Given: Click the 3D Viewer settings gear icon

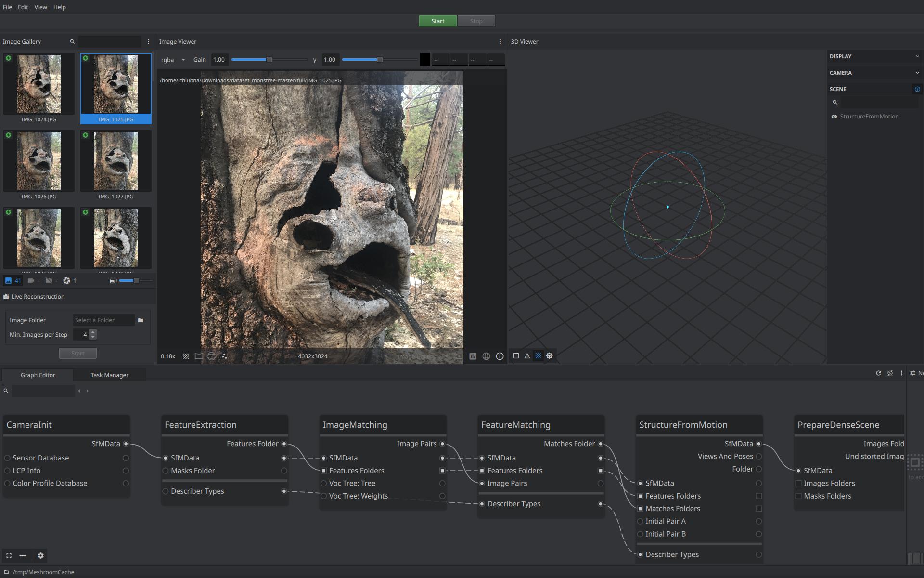Looking at the screenshot, I should point(549,356).
